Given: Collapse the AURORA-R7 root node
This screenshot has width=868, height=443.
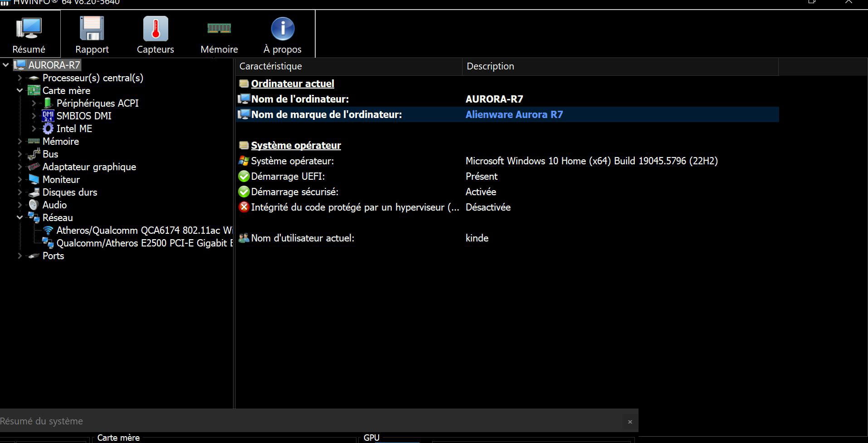Looking at the screenshot, I should (6, 65).
